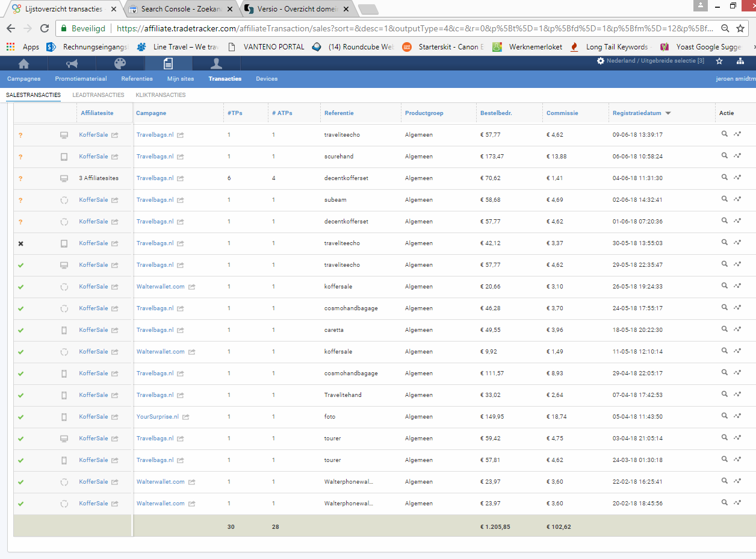This screenshot has width=756, height=559.
Task: Select the Salestransacties tab
Action: (x=33, y=95)
